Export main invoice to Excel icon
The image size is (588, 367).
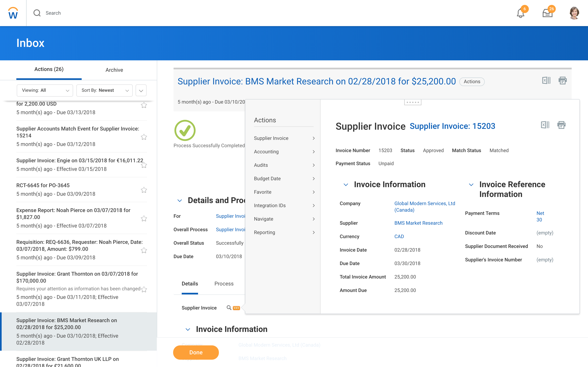546,80
